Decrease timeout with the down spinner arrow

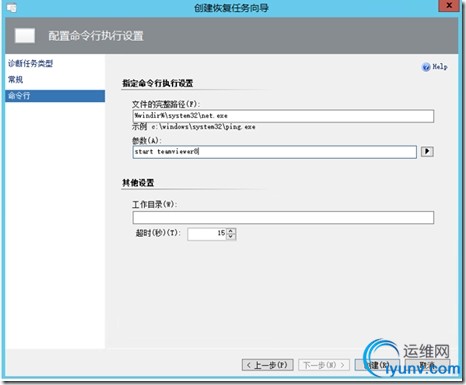point(231,237)
